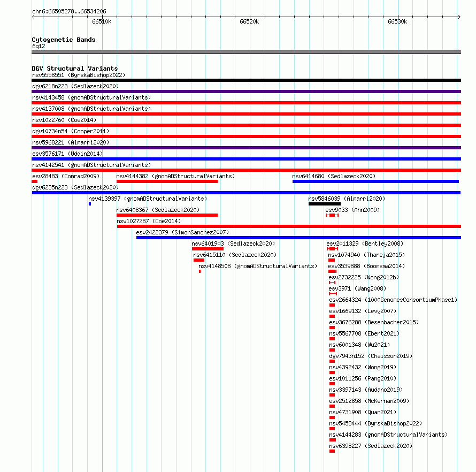Select the nsv4144382 gnomAD variant label

175,176
